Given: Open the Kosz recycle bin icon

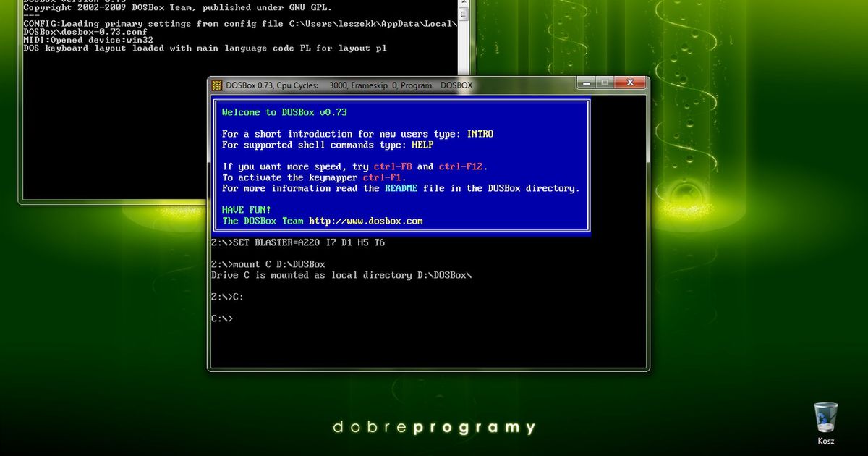Looking at the screenshot, I should pyautogui.click(x=825, y=419).
